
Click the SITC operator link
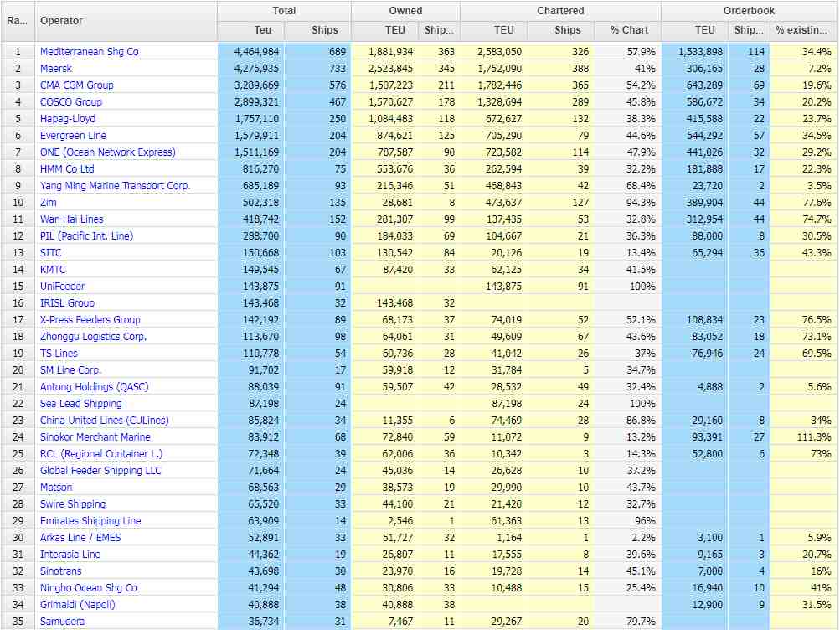51,252
